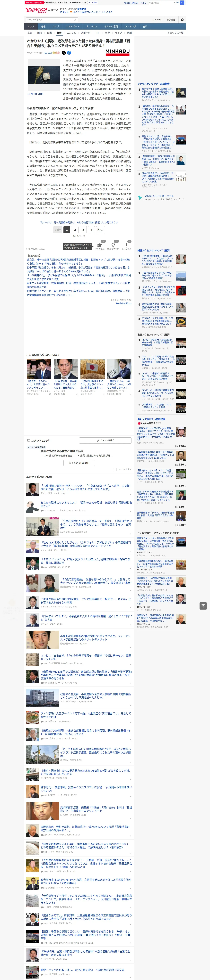
Task: Click the comment bubble count 192
Action: click(x=48, y=53)
